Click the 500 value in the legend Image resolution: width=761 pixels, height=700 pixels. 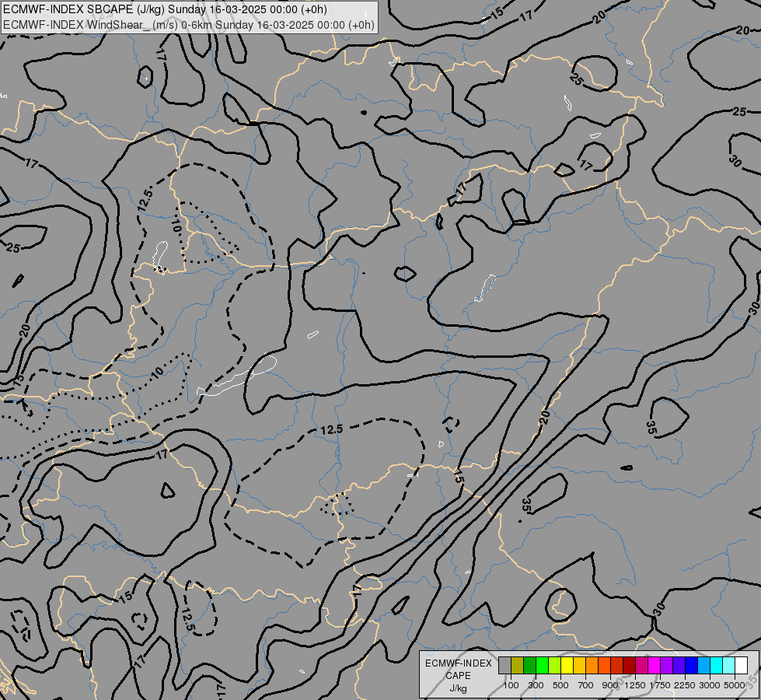pos(560,685)
